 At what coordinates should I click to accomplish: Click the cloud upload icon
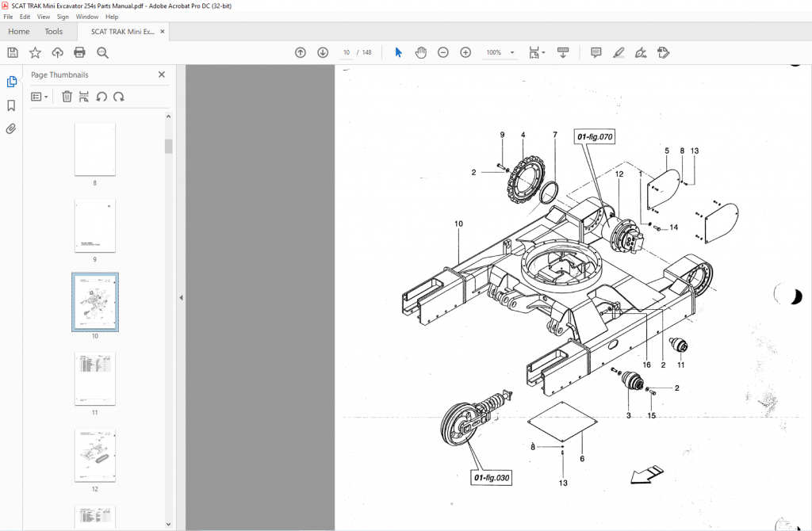(x=57, y=52)
